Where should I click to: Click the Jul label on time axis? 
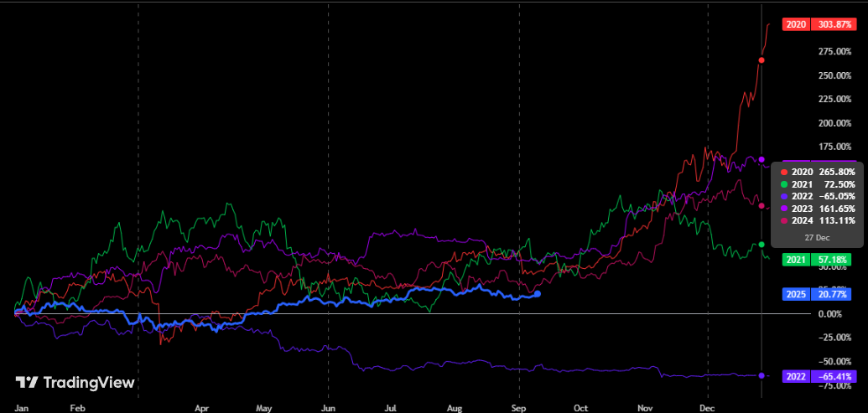[x=391, y=407]
